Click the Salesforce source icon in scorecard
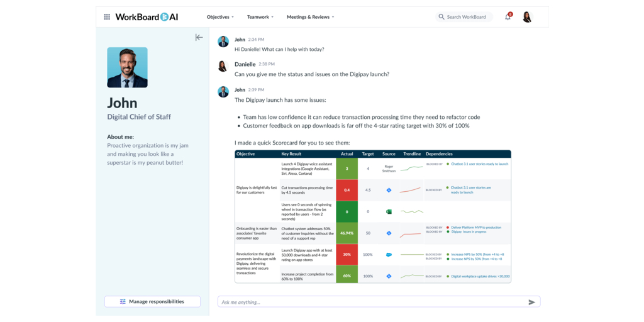Viewport: 644px width, 322px height. pos(389,255)
